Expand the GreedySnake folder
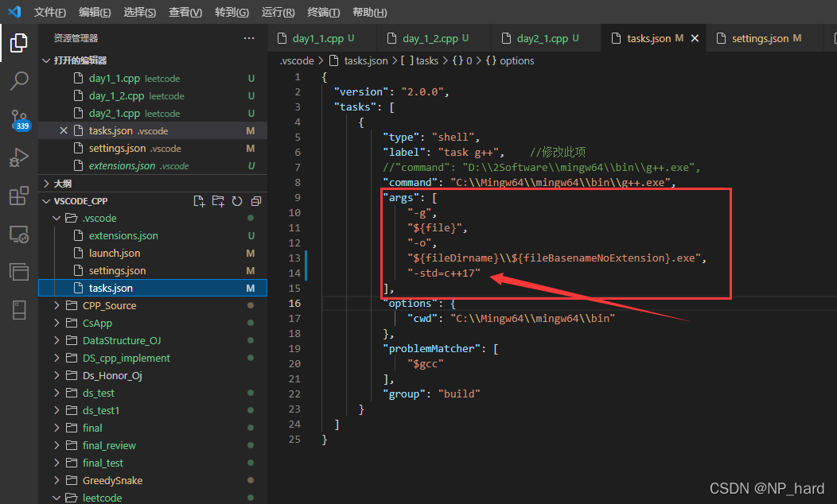Screen dimensions: 837x504 point(56,480)
